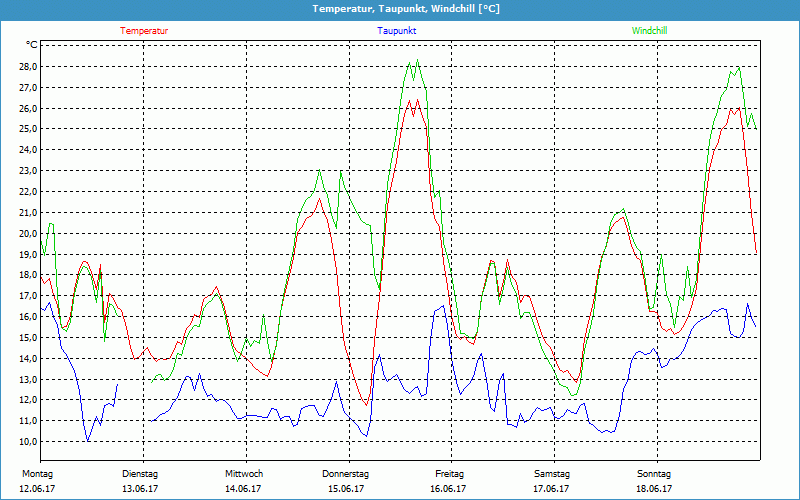Click the date 13.06.17
Screen dimensions: 800x500
pos(140,489)
